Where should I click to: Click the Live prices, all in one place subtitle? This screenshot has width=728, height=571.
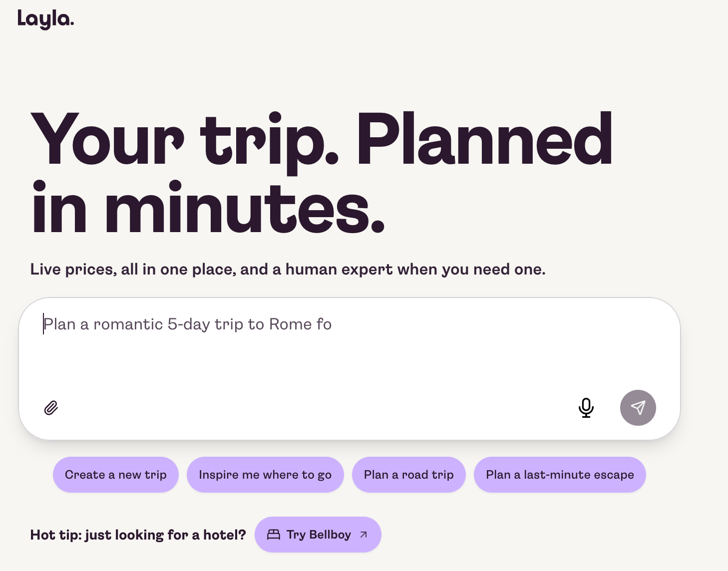(288, 270)
